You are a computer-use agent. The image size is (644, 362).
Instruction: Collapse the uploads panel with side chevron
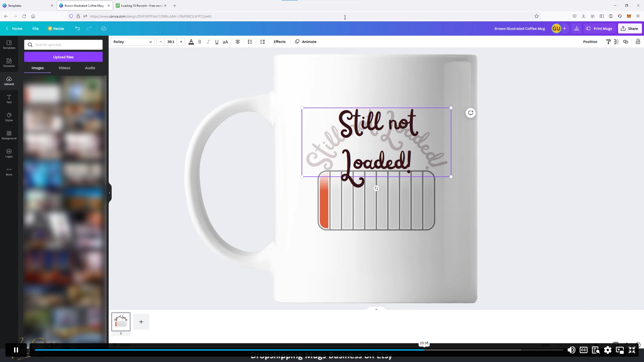[x=109, y=193]
